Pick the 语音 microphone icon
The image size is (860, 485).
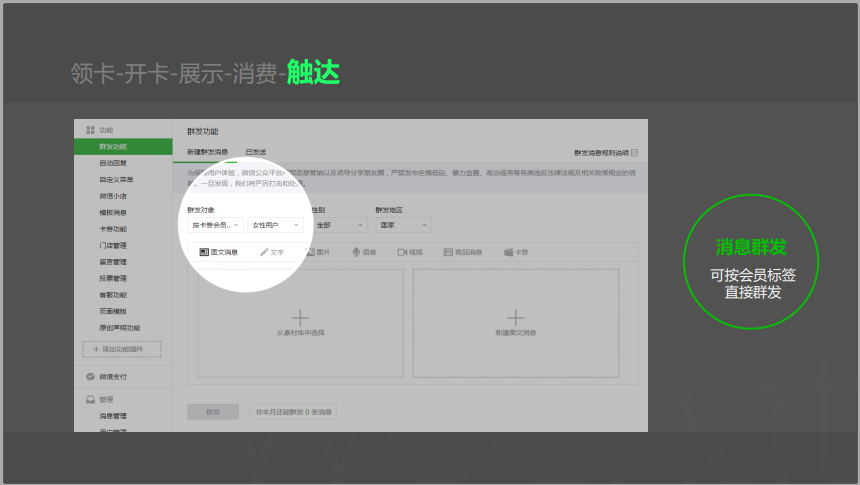tap(356, 252)
